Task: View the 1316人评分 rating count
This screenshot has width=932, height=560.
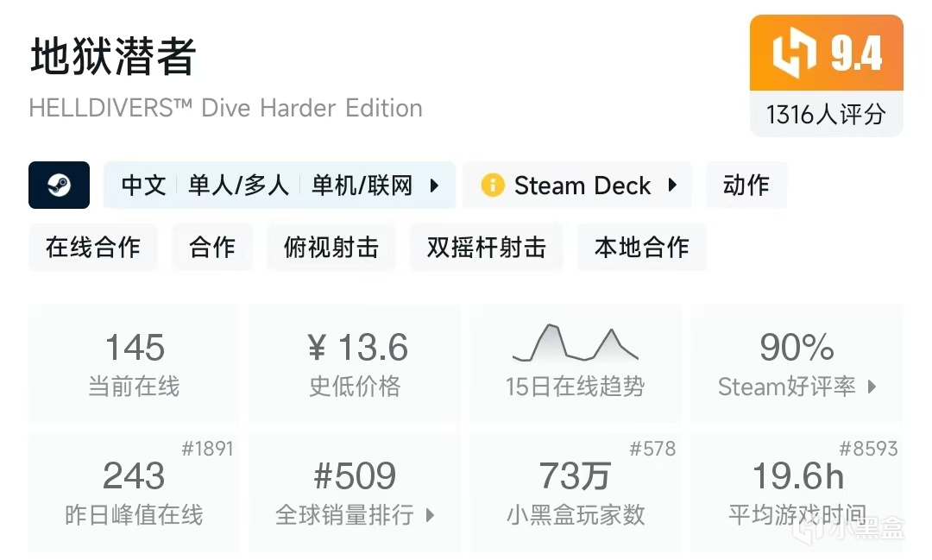Action: 826,114
